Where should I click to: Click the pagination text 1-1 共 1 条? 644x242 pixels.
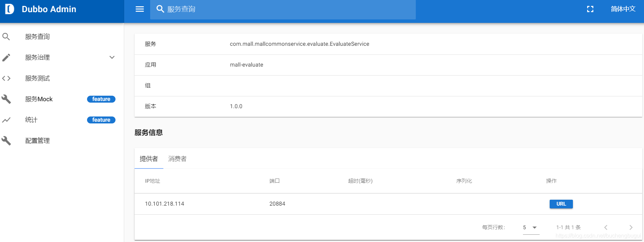tap(568, 227)
